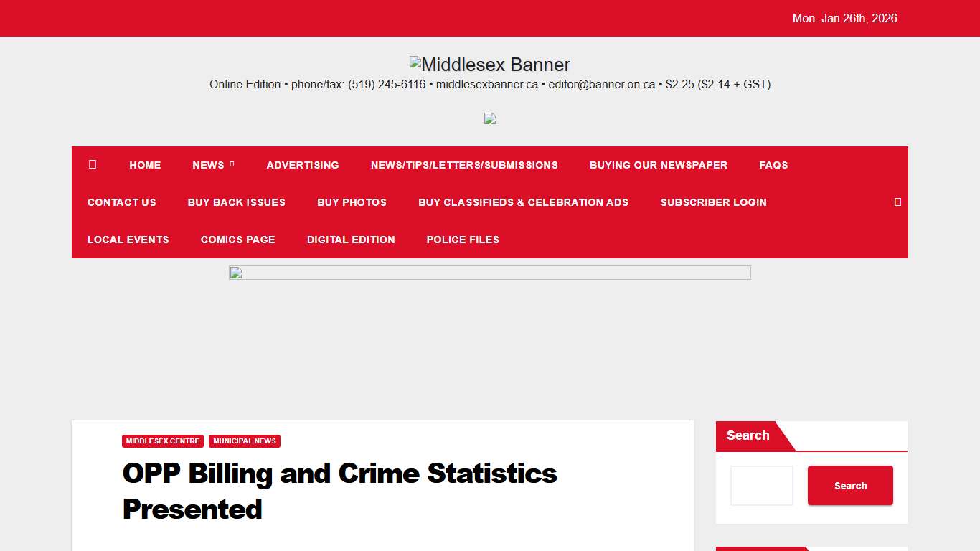Click the MUNICIPAL NEWS category tag
980x551 pixels.
245,441
